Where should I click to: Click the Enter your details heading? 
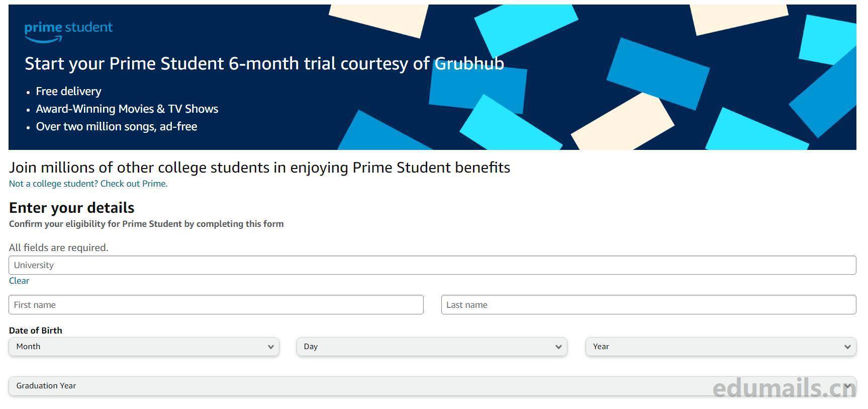click(71, 207)
